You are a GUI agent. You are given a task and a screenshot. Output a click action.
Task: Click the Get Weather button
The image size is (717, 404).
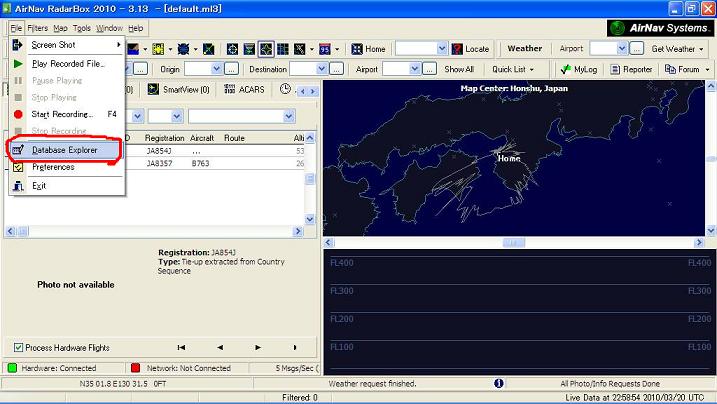673,49
